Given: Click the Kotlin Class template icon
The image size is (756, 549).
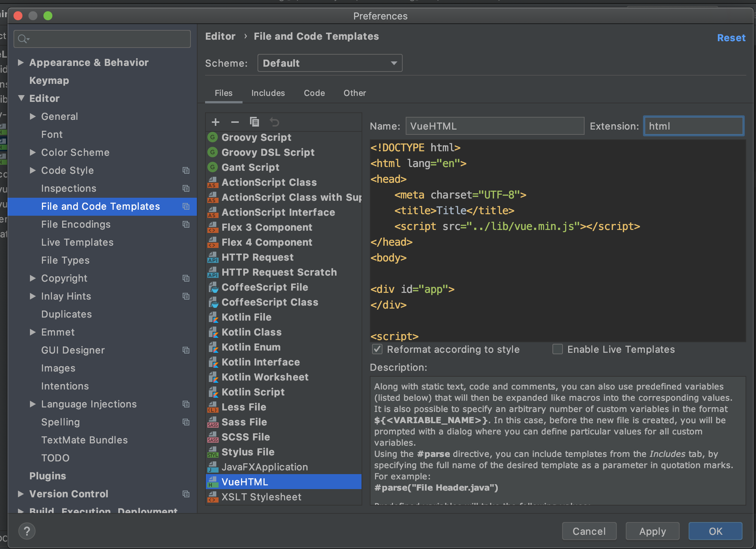Looking at the screenshot, I should click(213, 332).
